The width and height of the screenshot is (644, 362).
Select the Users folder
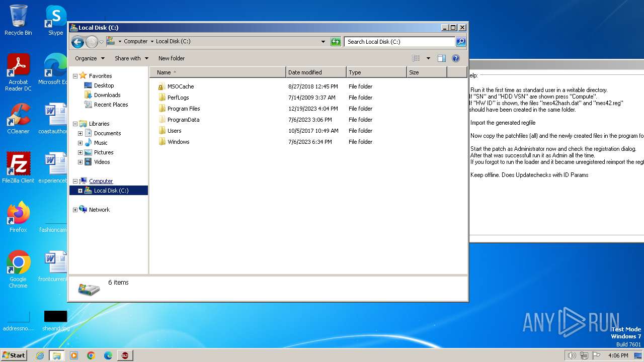pyautogui.click(x=174, y=131)
